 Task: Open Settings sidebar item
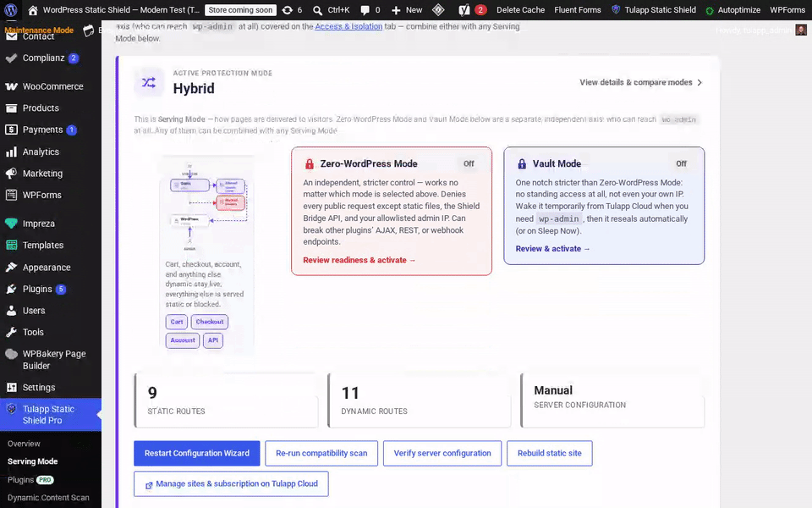pyautogui.click(x=51, y=387)
